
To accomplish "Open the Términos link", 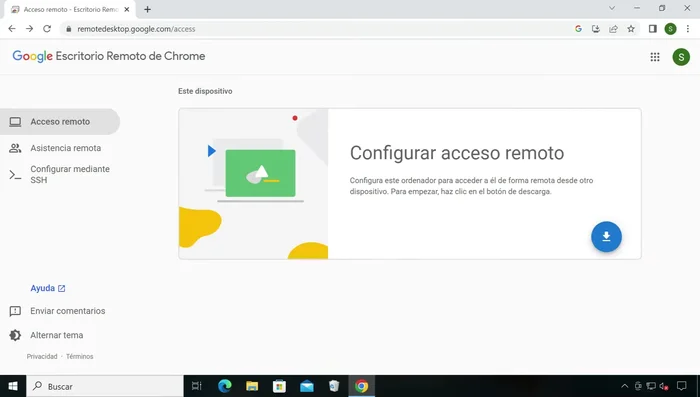I will point(79,356).
